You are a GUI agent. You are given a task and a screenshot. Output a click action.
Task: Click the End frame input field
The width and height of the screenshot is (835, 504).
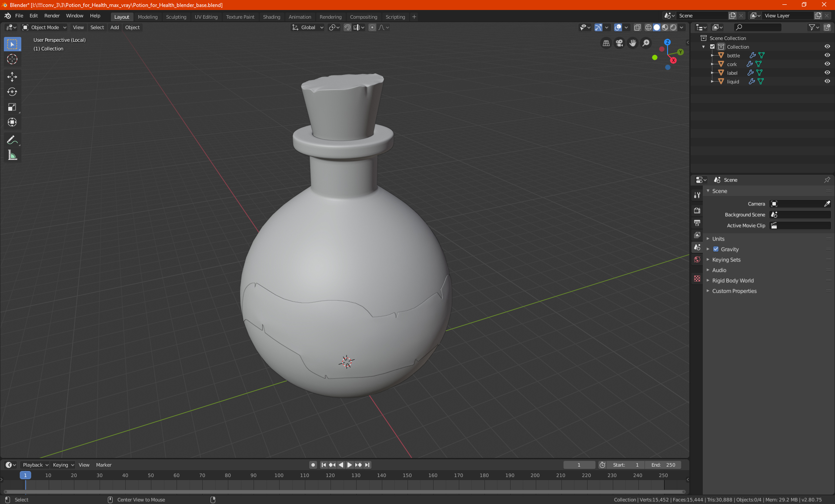[663, 465]
